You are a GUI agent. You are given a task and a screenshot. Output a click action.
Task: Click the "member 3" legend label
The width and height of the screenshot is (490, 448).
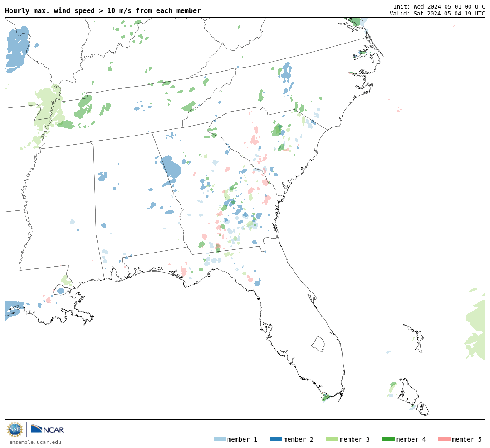click(355, 439)
